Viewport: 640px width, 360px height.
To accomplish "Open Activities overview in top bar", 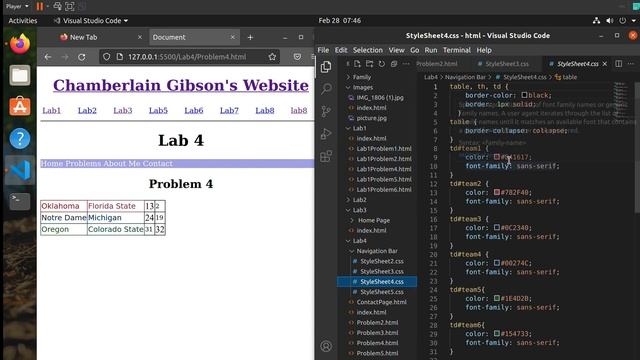I will 22,20.
